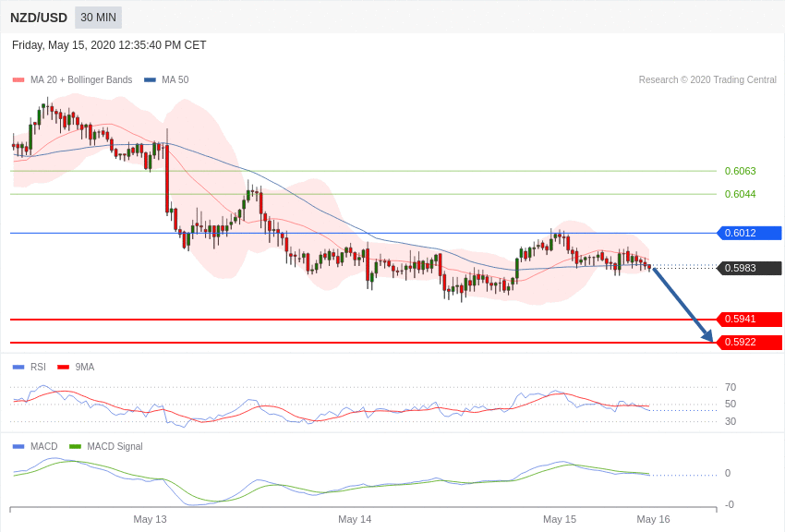Click the MACD Signal legend label
This screenshot has height=532, width=785.
coord(115,446)
